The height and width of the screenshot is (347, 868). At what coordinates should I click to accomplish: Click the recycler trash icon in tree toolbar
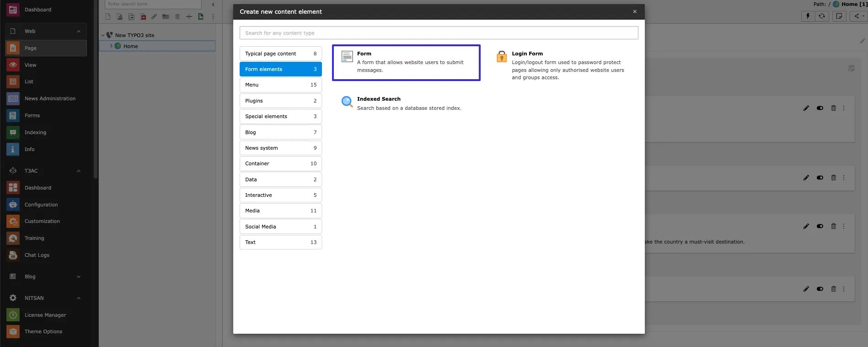(x=177, y=16)
